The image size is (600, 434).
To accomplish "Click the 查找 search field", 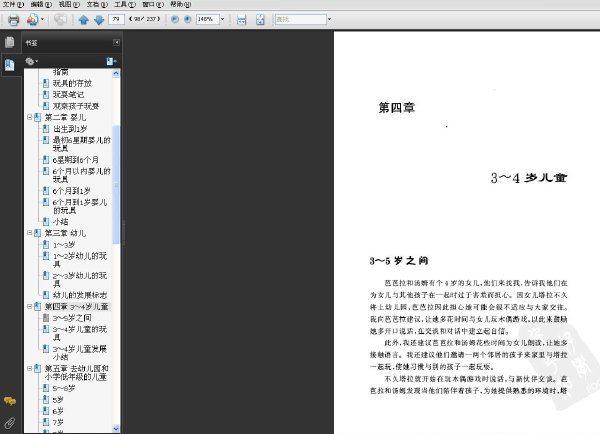I will [x=301, y=19].
